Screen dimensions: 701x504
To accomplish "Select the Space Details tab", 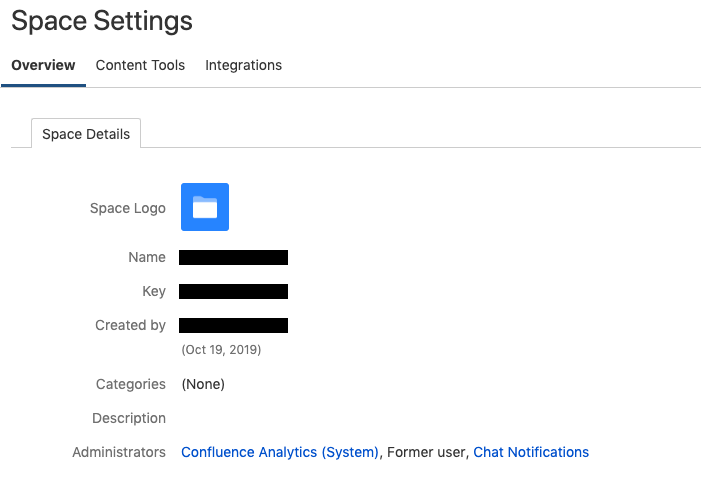I will (x=86, y=134).
